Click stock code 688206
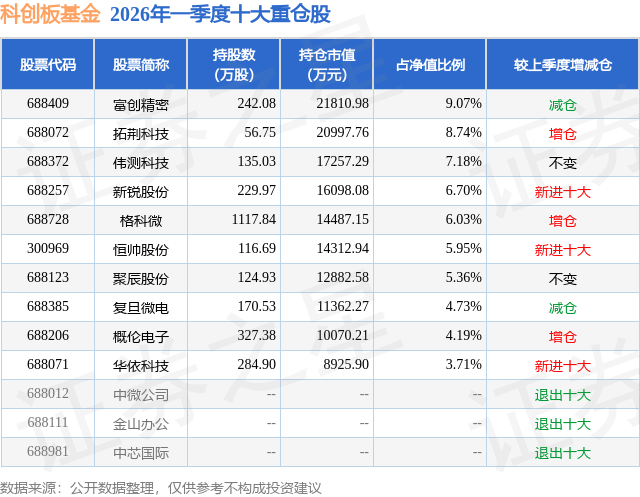Screen dimensions: 640x497 coord(48,335)
